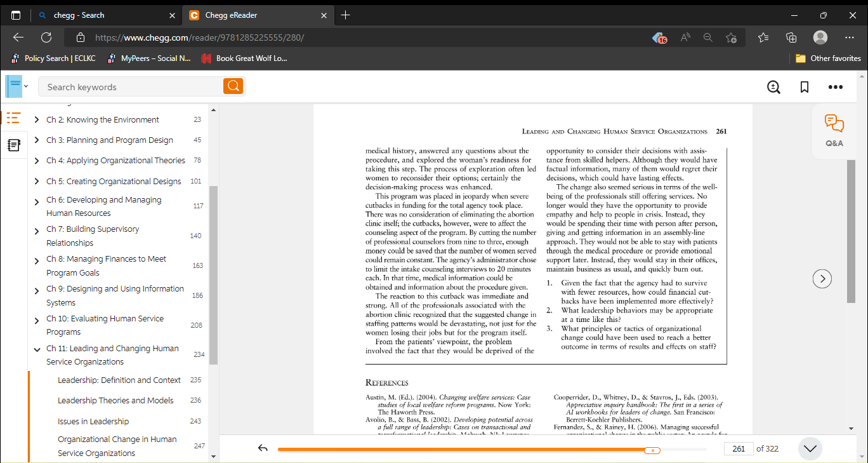Viewport: 868px width, 463px height.
Task: Click the browser back arrow
Action: pos(18,37)
